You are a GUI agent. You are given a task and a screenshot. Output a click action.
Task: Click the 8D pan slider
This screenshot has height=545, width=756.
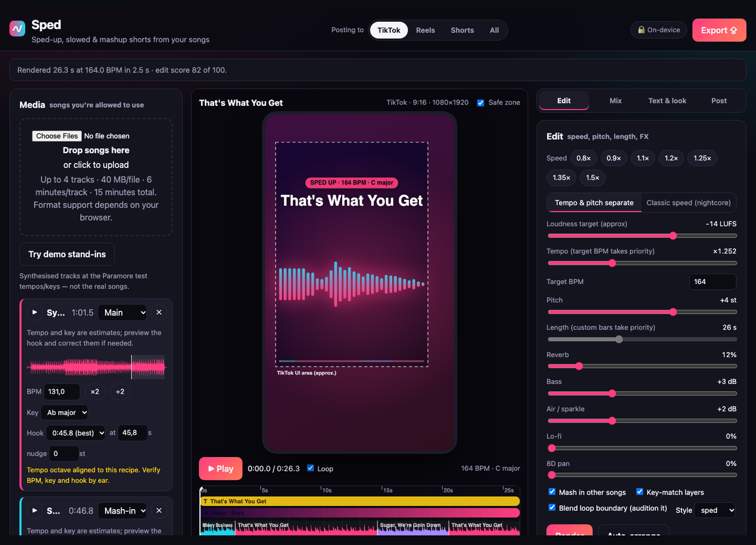point(642,475)
